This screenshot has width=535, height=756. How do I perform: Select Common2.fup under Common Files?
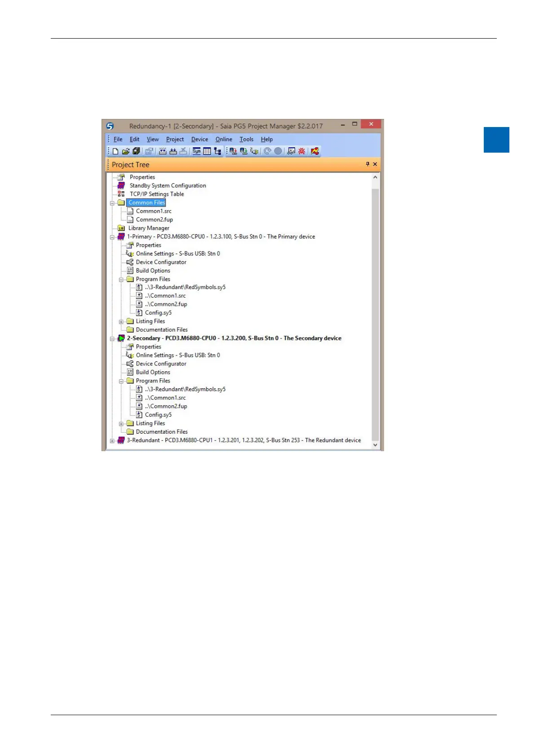(154, 220)
